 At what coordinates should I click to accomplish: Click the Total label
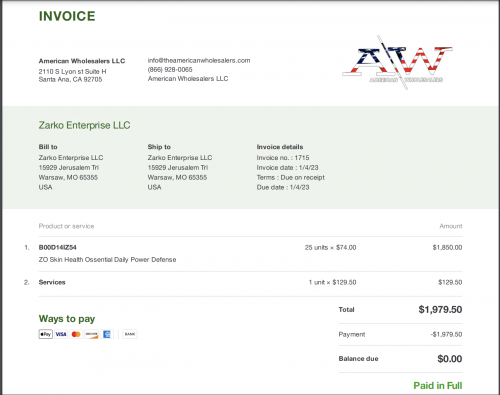(x=346, y=309)
